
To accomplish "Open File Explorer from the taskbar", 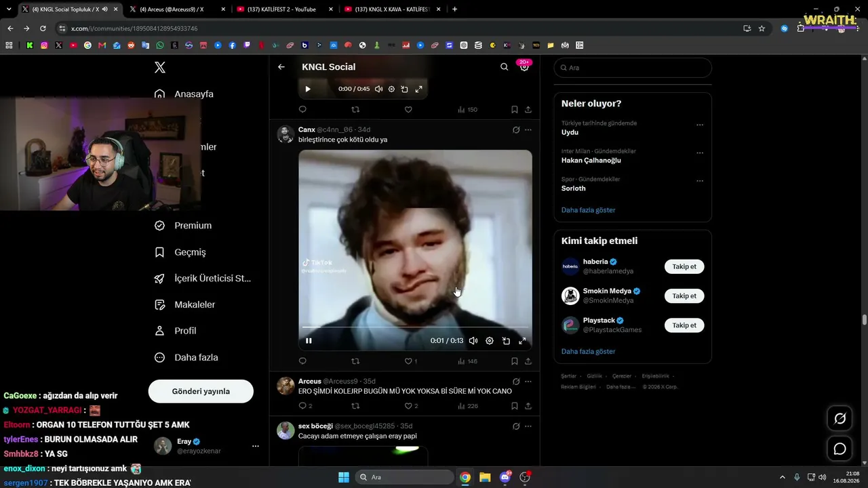I will click(x=485, y=477).
